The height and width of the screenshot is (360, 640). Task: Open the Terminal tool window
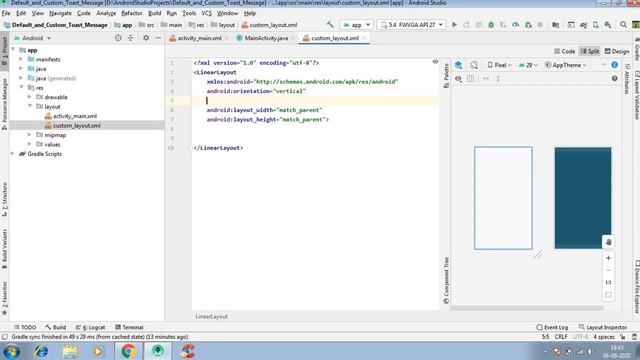[x=129, y=327]
